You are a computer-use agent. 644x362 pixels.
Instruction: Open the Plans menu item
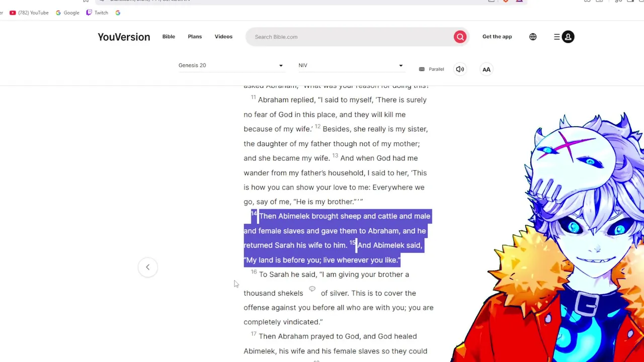(195, 37)
